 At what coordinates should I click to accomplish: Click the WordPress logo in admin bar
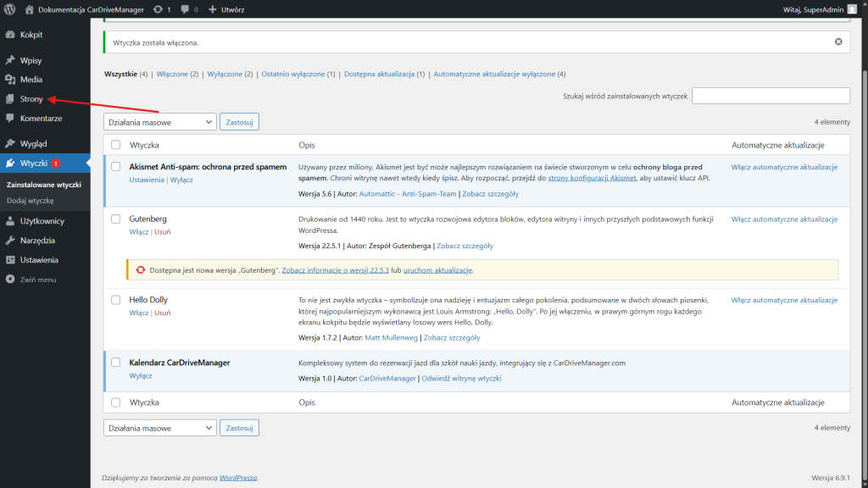10,9
